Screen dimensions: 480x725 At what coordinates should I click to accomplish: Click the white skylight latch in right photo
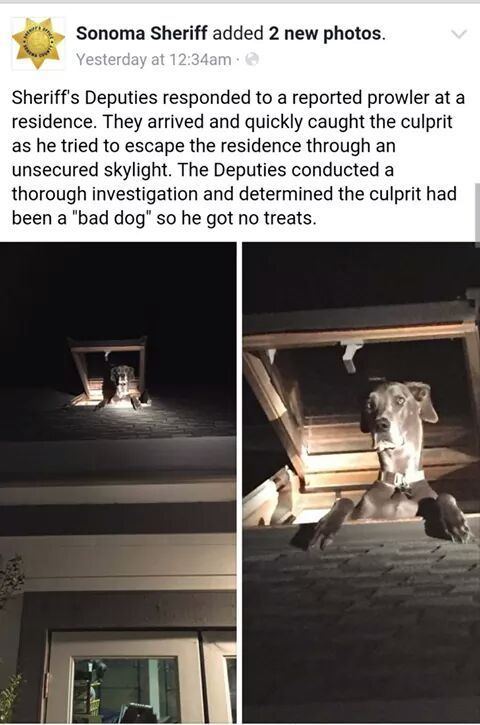click(x=351, y=355)
